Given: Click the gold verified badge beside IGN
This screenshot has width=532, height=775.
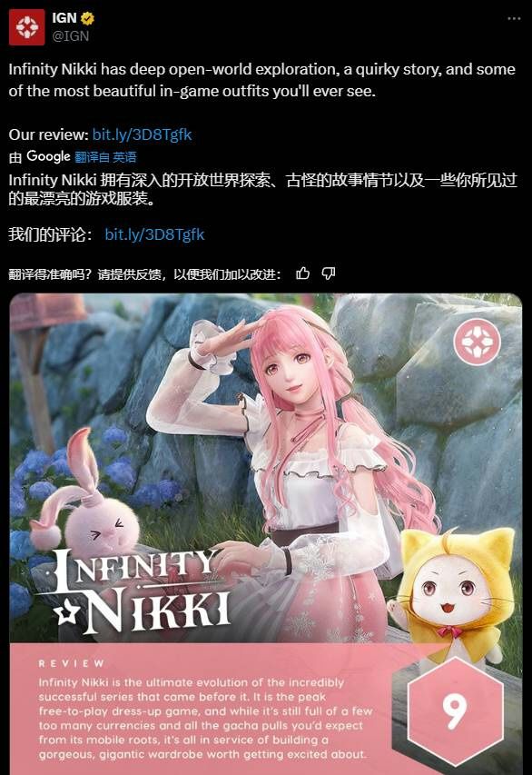Looking at the screenshot, I should [x=87, y=18].
